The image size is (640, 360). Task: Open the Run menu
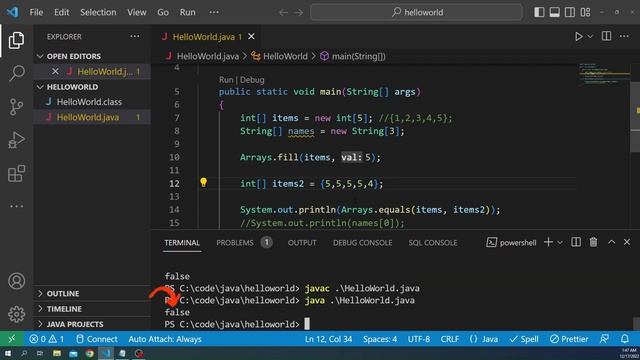click(187, 12)
